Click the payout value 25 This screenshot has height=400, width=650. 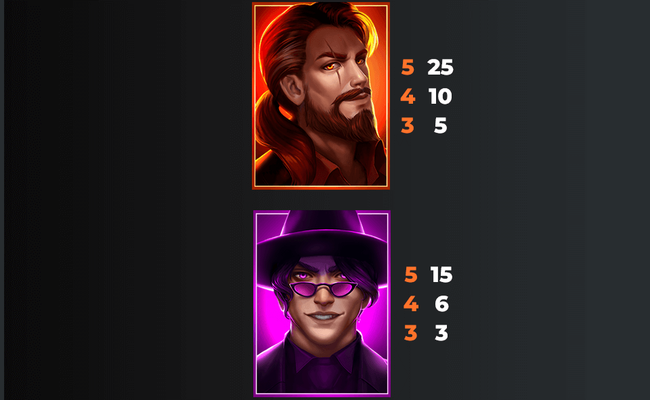point(440,67)
